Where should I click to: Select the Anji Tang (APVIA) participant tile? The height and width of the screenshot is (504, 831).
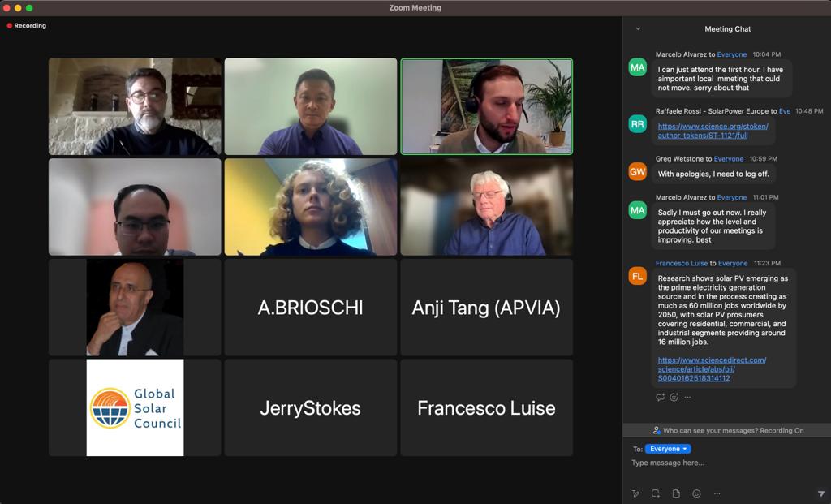tap(486, 308)
